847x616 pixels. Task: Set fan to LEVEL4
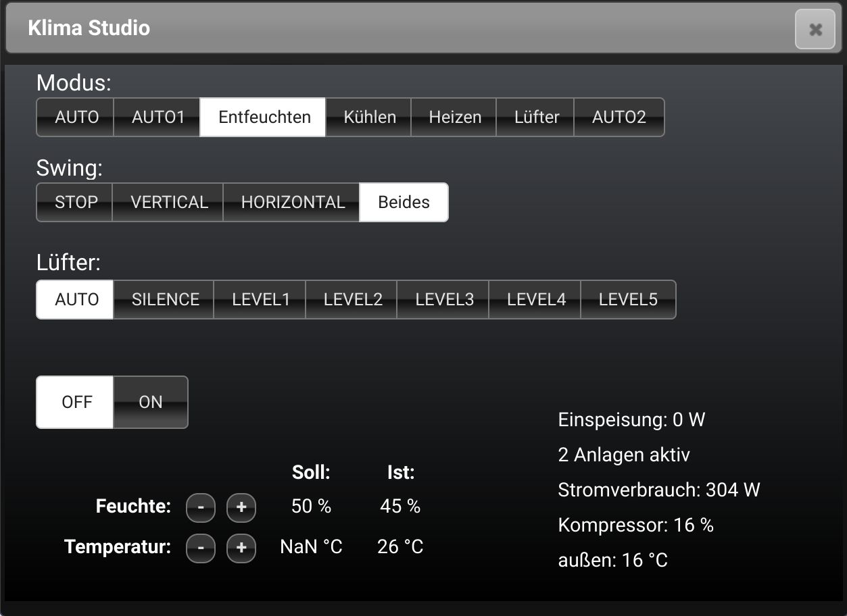coord(535,299)
